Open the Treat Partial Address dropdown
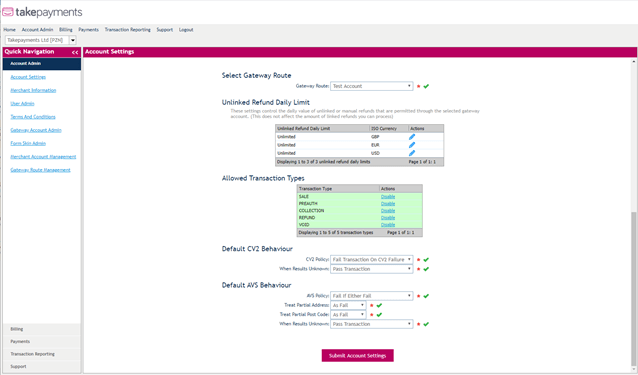This screenshot has height=375, width=638. 348,305
